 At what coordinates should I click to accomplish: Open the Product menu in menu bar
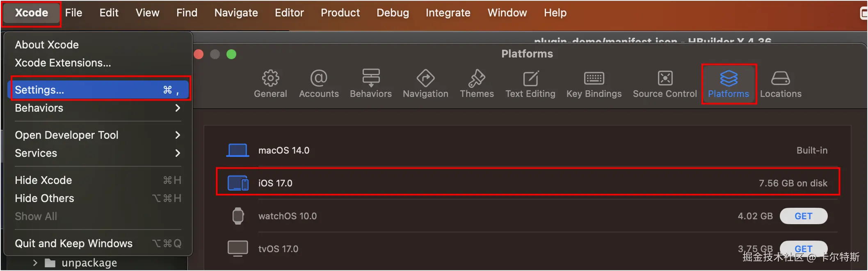(x=340, y=13)
